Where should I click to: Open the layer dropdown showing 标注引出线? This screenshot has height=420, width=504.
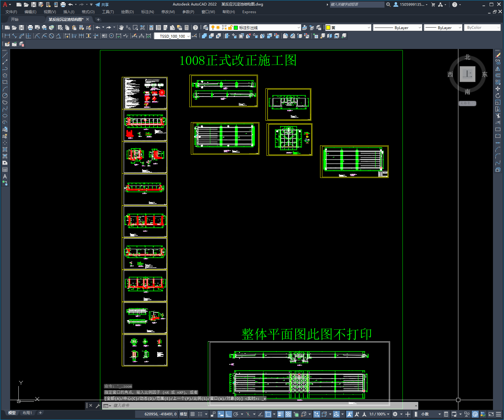255,28
